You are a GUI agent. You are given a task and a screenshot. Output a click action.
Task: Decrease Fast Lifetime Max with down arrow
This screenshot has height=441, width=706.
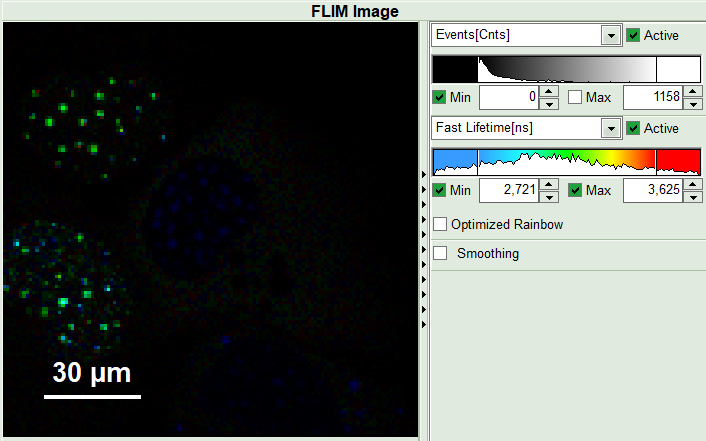tap(693, 196)
